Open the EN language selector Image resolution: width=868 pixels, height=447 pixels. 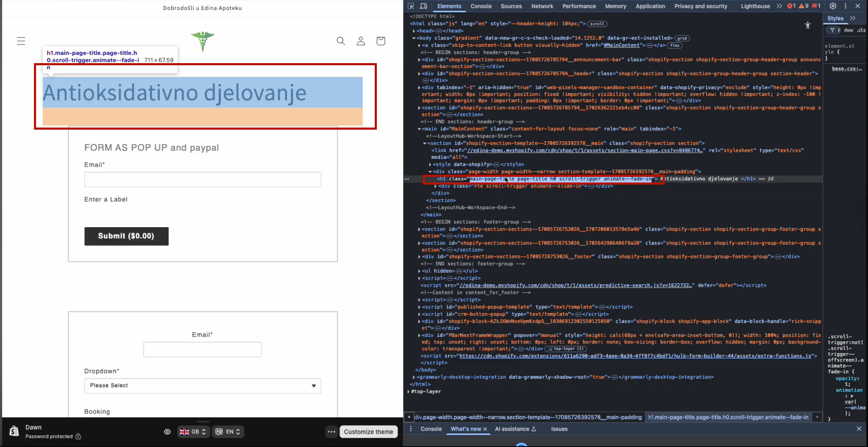point(228,432)
